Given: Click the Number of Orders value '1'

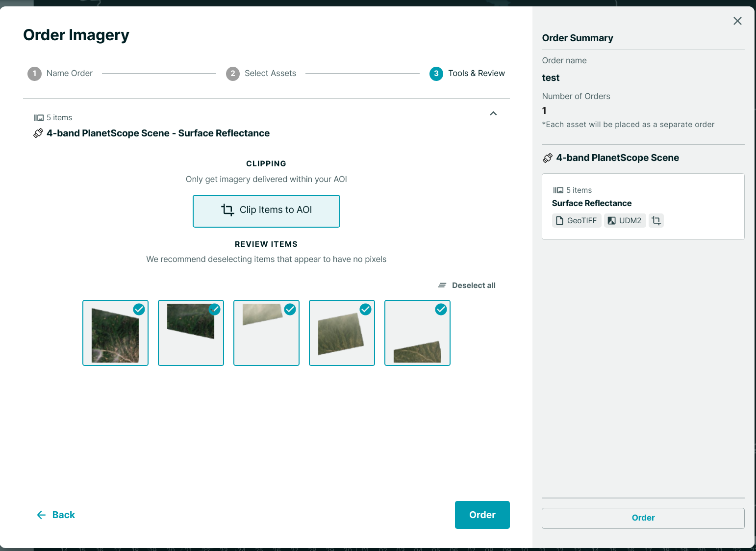Looking at the screenshot, I should pyautogui.click(x=544, y=110).
